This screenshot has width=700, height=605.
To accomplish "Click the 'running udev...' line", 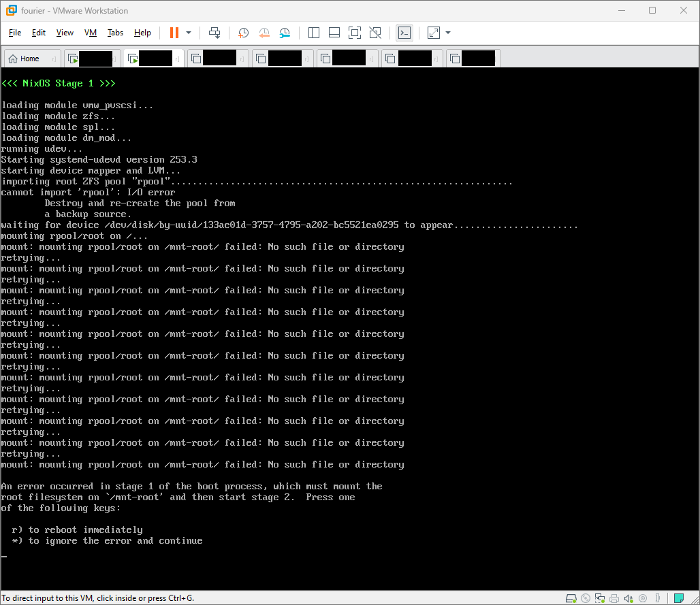I will click(42, 149).
